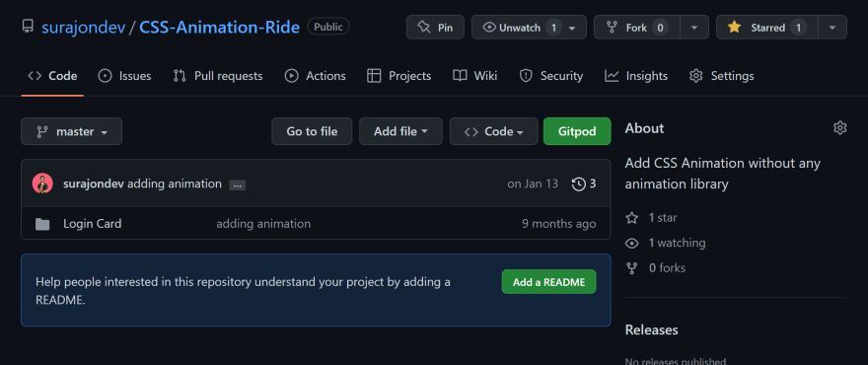The height and width of the screenshot is (365, 868).
Task: Click the angle-brackets icon on Code tab
Action: pyautogui.click(x=35, y=76)
